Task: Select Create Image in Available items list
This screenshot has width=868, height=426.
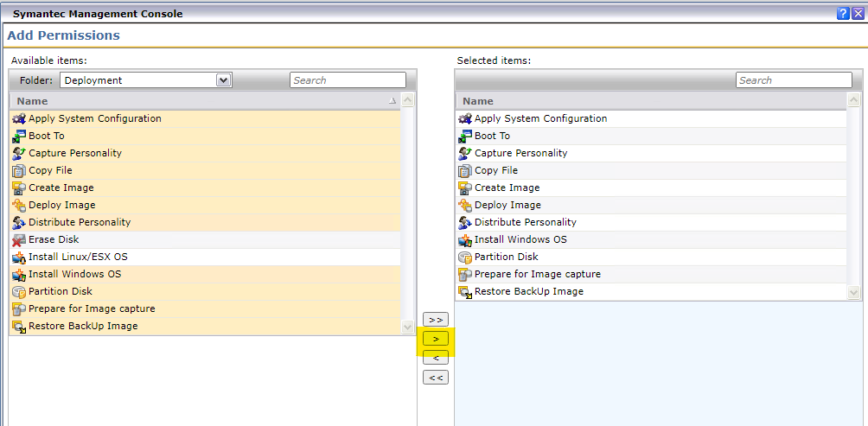Action: point(61,188)
